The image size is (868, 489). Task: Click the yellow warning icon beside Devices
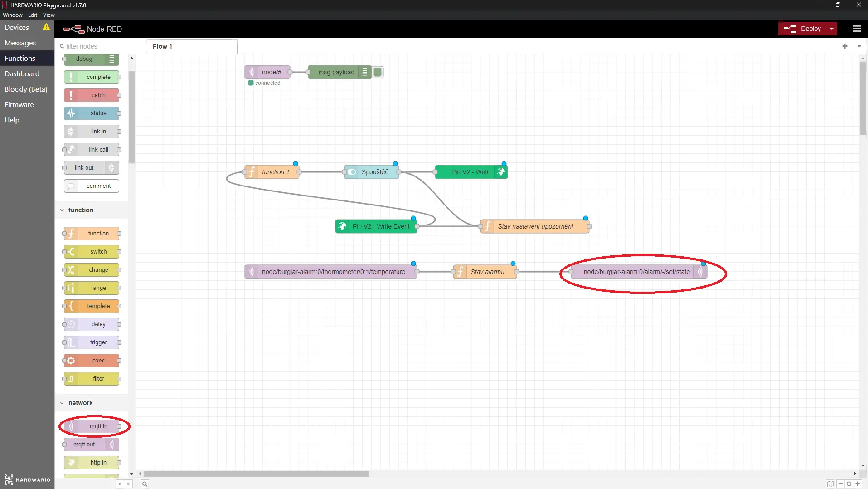coord(46,27)
